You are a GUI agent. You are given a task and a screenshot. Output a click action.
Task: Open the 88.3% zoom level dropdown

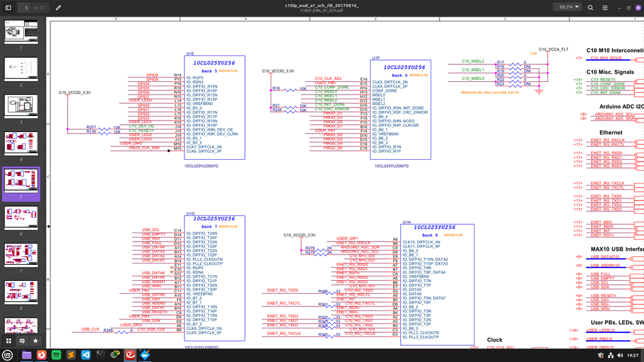[568, 8]
